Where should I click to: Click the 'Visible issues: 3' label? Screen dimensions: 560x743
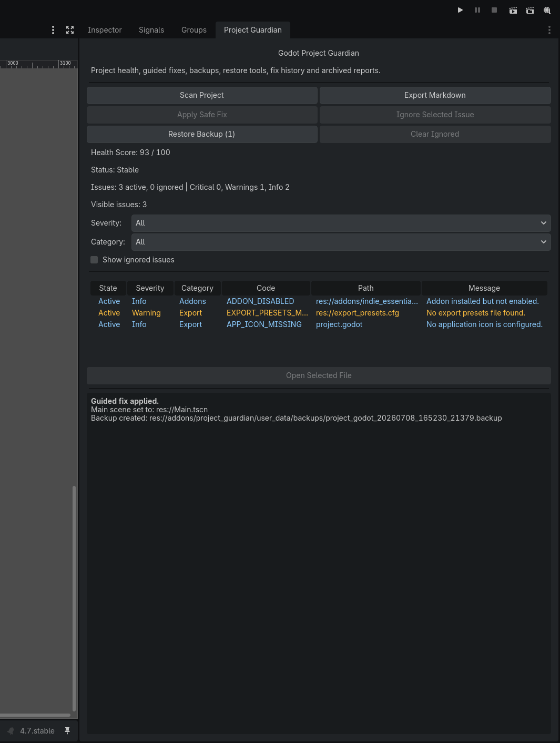(119, 205)
